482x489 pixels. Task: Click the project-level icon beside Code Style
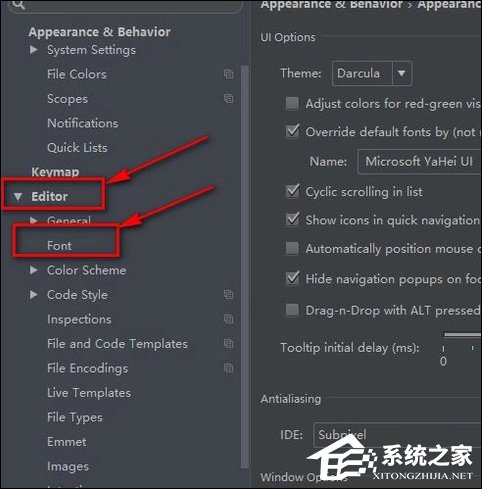pyautogui.click(x=228, y=294)
